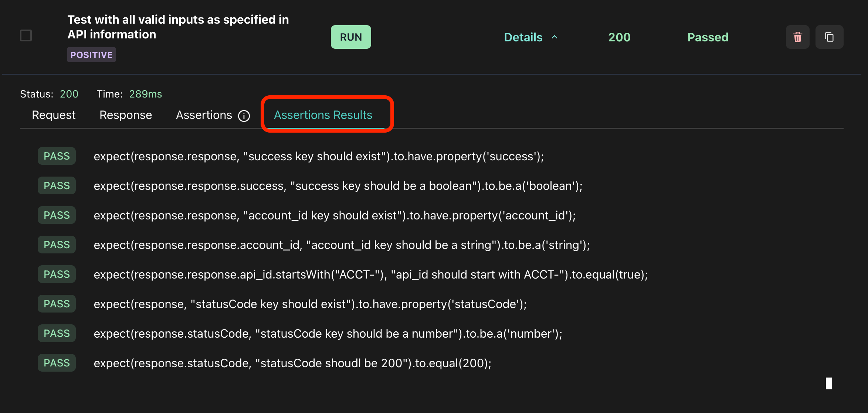The height and width of the screenshot is (413, 868).
Task: Select the Assertions tab
Action: [x=204, y=115]
